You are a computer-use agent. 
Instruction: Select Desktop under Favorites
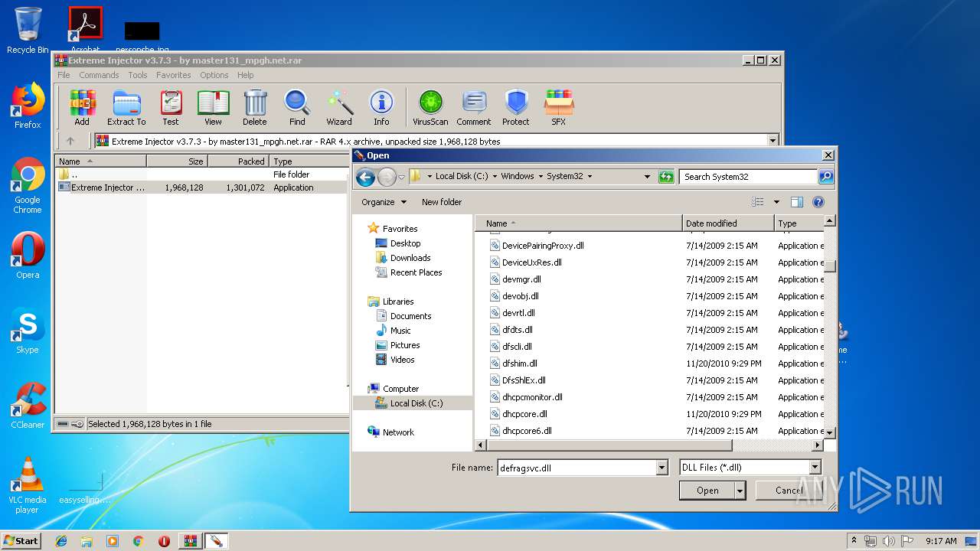click(405, 243)
